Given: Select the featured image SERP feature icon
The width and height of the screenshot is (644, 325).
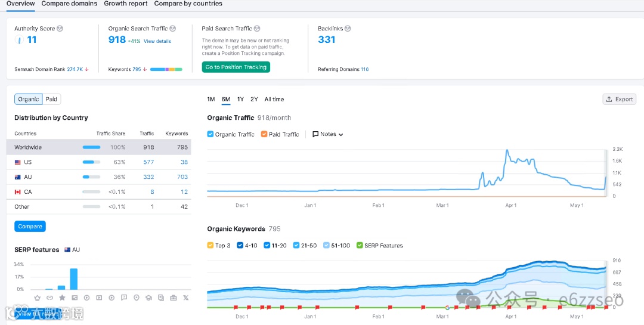Looking at the screenshot, I should pos(75,298).
